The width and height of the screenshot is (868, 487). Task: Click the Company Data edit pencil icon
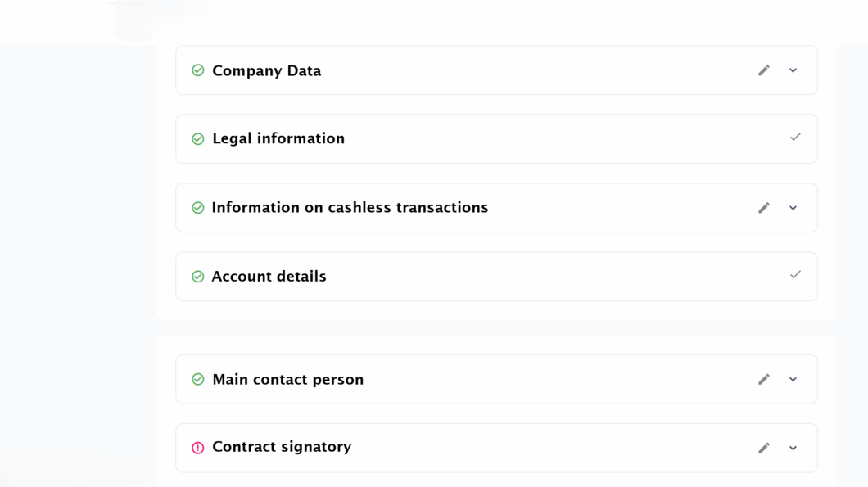pos(764,70)
